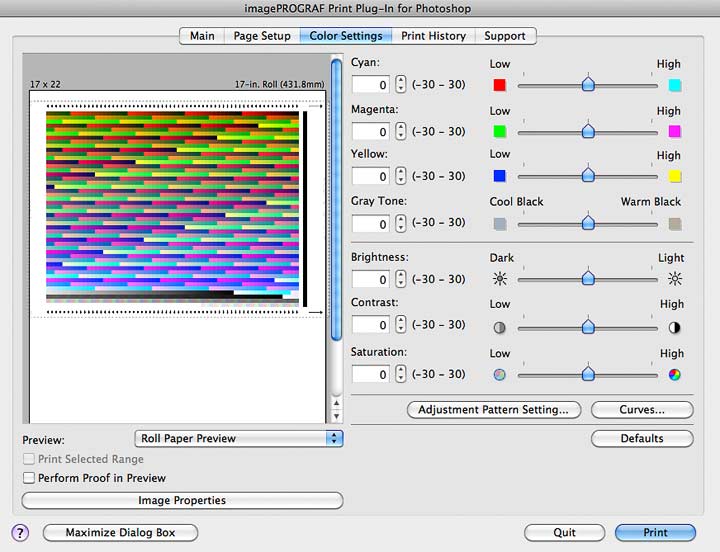Click the Brightness value input field
The height and width of the screenshot is (552, 720).
pos(371,279)
